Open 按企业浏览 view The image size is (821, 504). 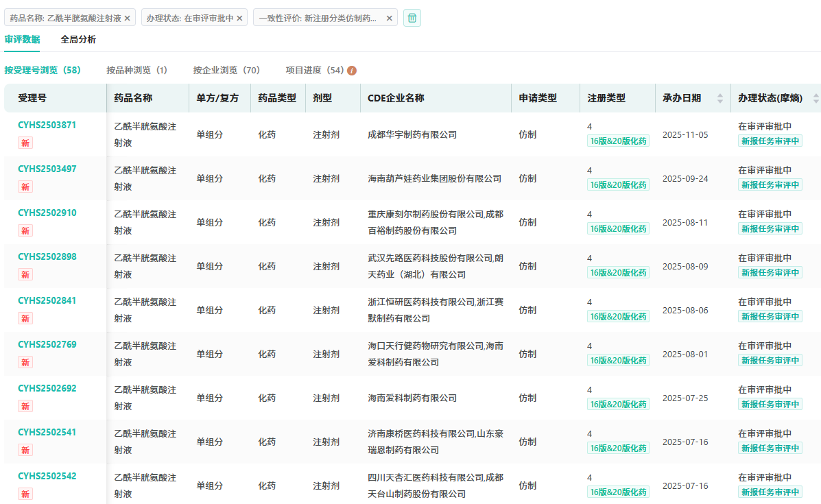coord(226,70)
